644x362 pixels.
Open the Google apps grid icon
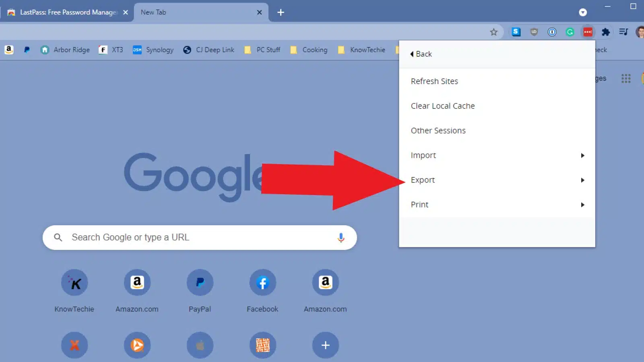pos(626,78)
